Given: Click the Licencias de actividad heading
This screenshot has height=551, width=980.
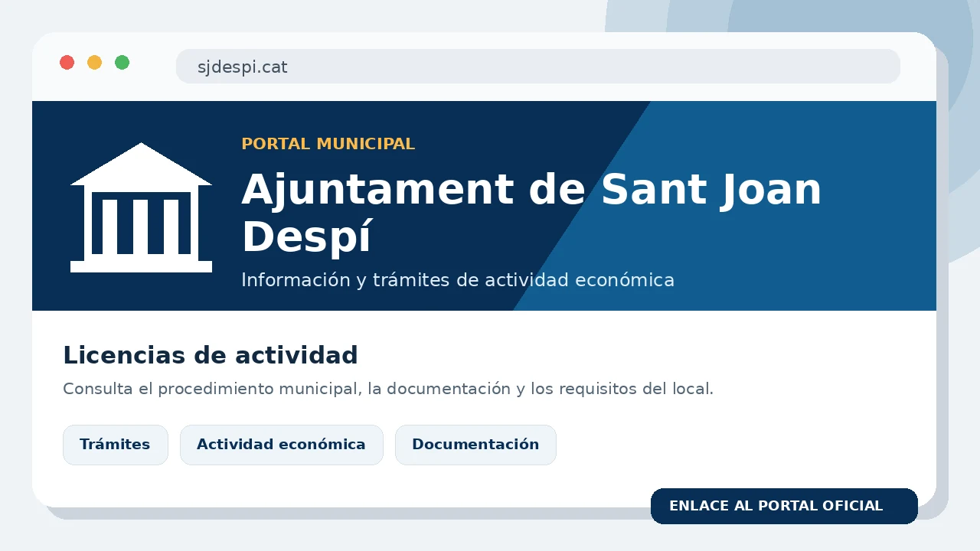Looking at the screenshot, I should click(x=211, y=356).
